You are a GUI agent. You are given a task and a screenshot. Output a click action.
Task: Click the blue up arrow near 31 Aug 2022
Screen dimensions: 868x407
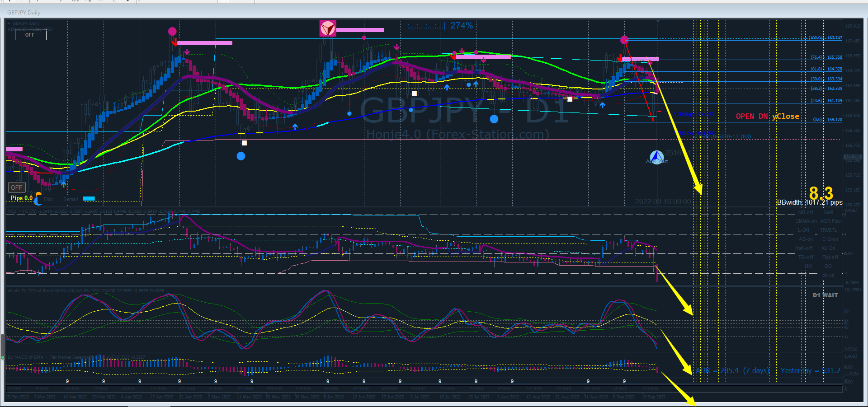(602, 105)
